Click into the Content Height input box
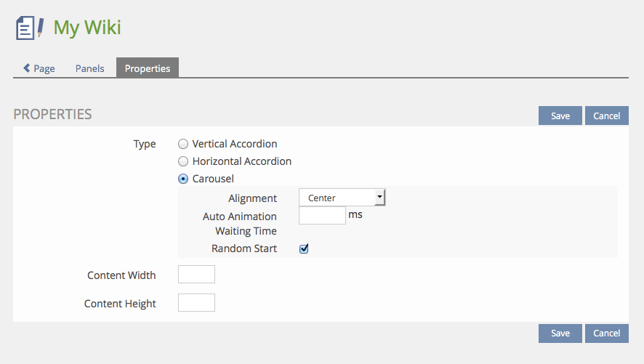Viewport: 644px width, 364px height. coord(196,303)
